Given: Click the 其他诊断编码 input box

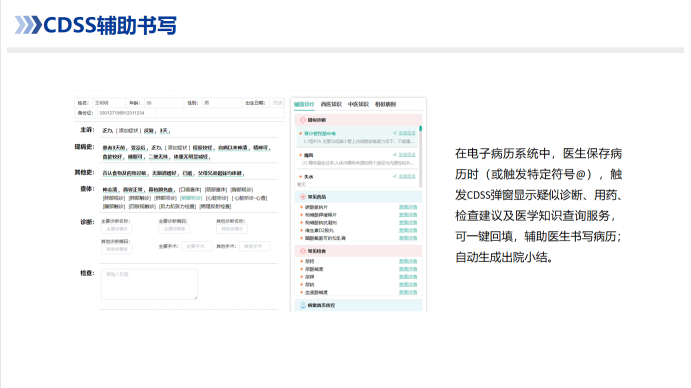Looking at the screenshot, I should (116, 249).
